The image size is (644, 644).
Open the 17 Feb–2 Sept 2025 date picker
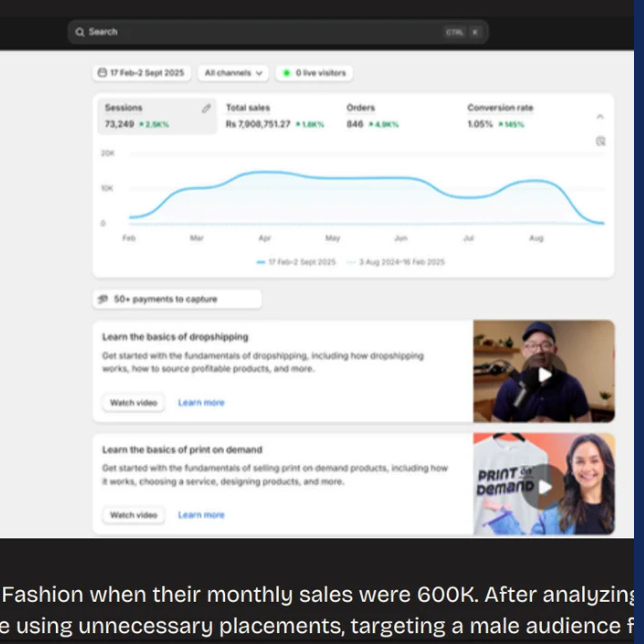[142, 73]
